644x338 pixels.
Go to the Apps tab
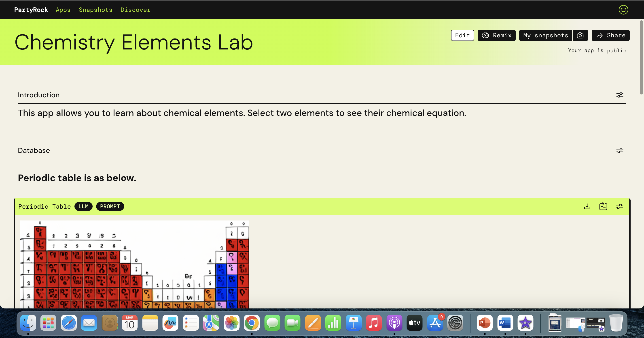[63, 10]
